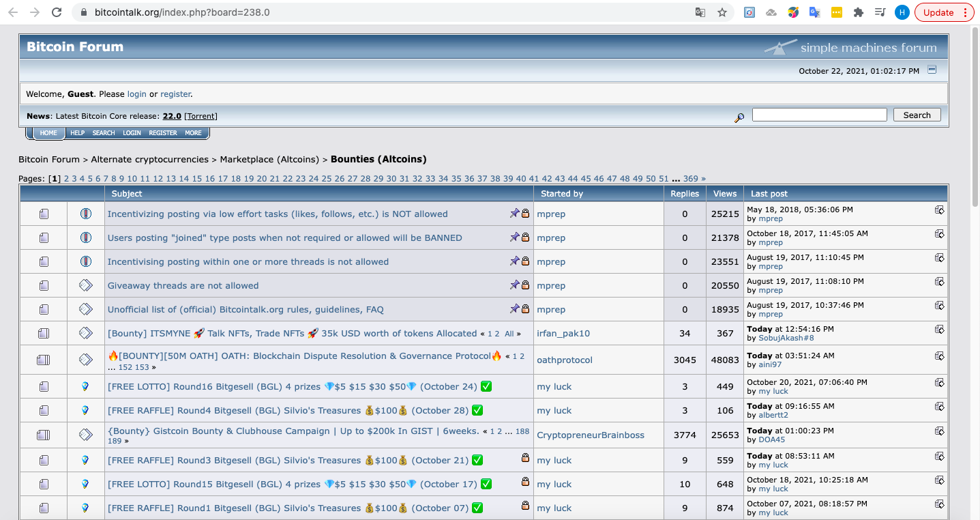
Task: Sort threads by Subject column header
Action: point(127,194)
